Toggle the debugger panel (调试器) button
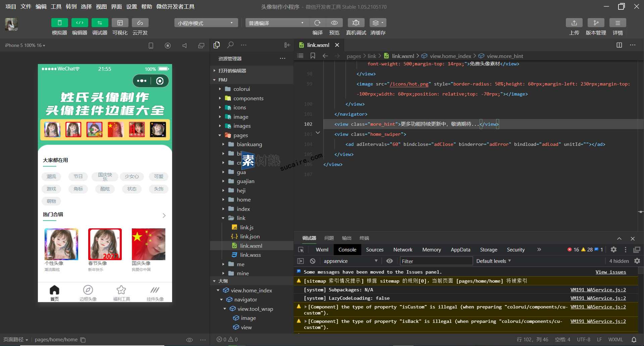The height and width of the screenshot is (346, 644). click(100, 23)
